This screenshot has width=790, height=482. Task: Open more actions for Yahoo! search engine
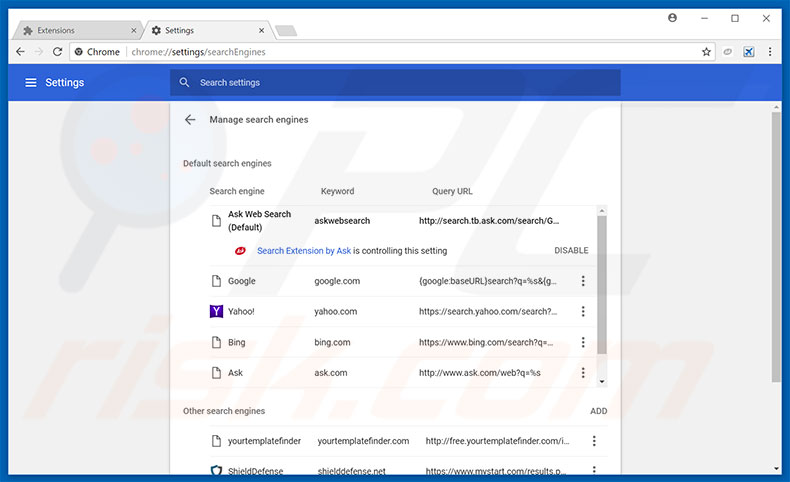point(583,311)
